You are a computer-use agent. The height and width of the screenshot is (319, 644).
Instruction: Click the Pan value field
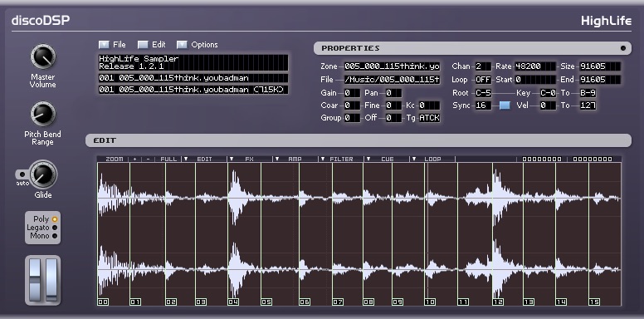click(x=393, y=93)
